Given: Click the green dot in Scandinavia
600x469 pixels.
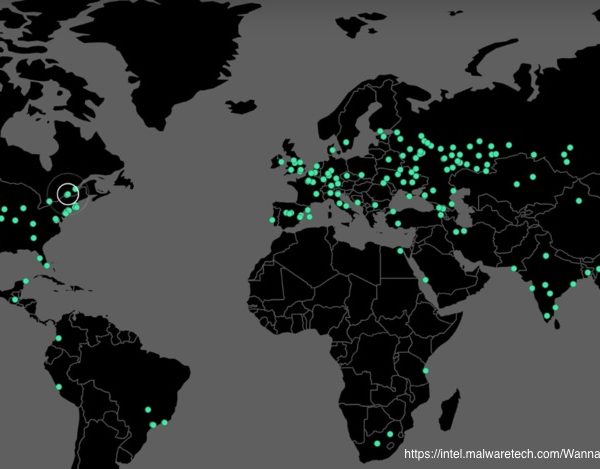Looking at the screenshot, I should click(346, 142).
